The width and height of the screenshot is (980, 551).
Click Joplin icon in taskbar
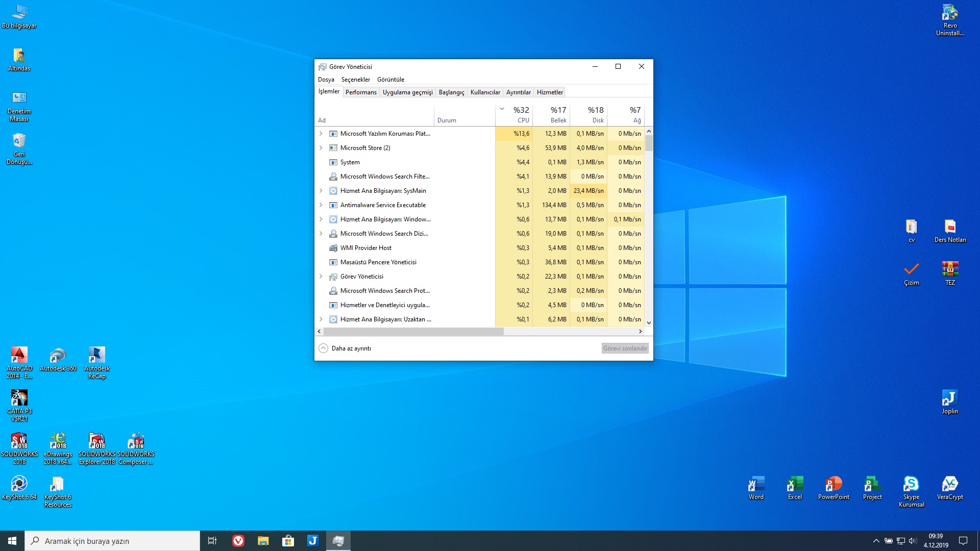(313, 541)
